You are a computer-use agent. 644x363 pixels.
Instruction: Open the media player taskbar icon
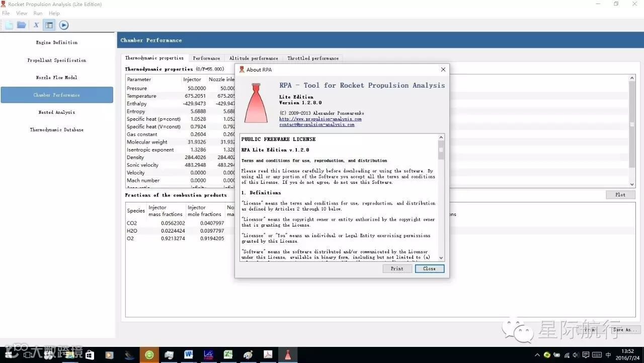(109, 355)
